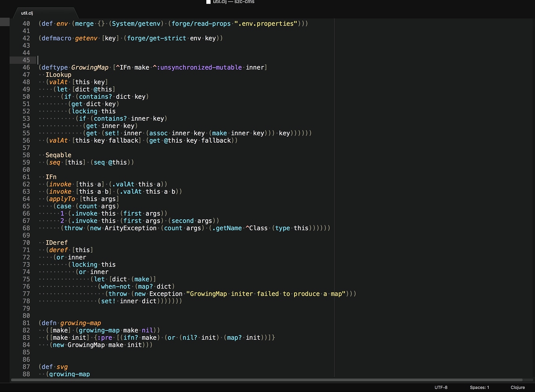Switch to the util.clj tab

click(x=27, y=13)
